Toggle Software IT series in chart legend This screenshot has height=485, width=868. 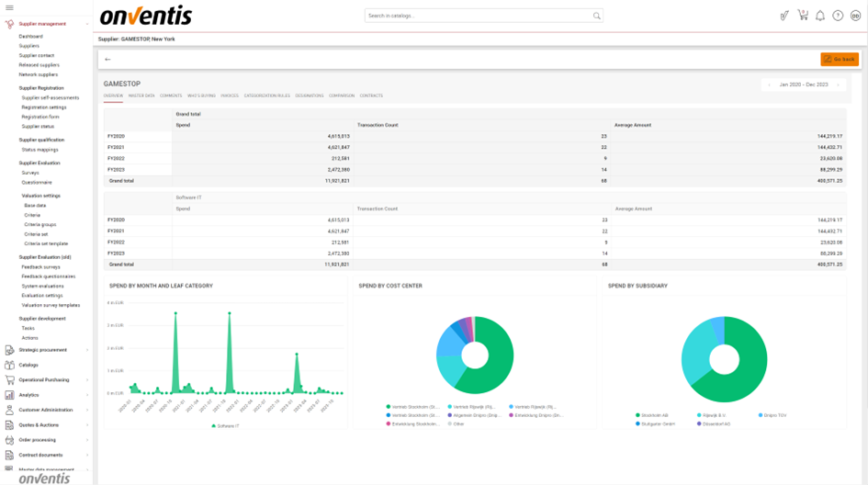pyautogui.click(x=226, y=426)
